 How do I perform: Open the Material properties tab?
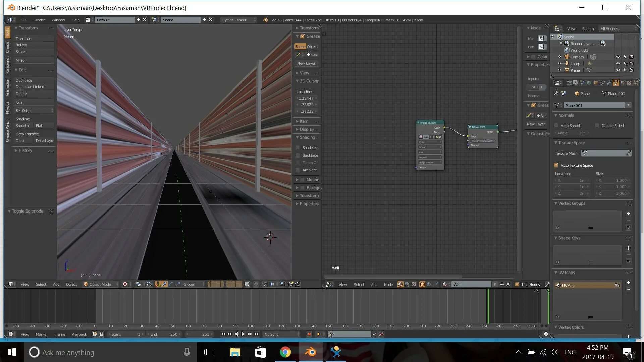click(623, 83)
